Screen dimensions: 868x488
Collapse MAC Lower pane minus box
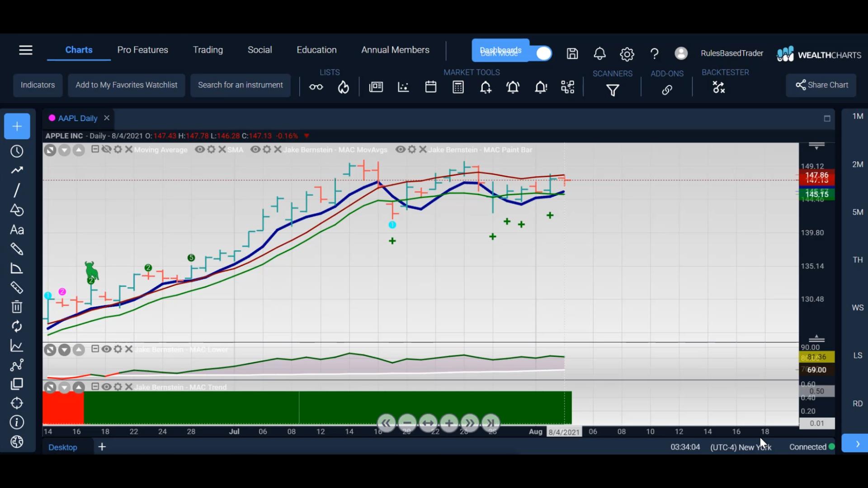pos(95,349)
